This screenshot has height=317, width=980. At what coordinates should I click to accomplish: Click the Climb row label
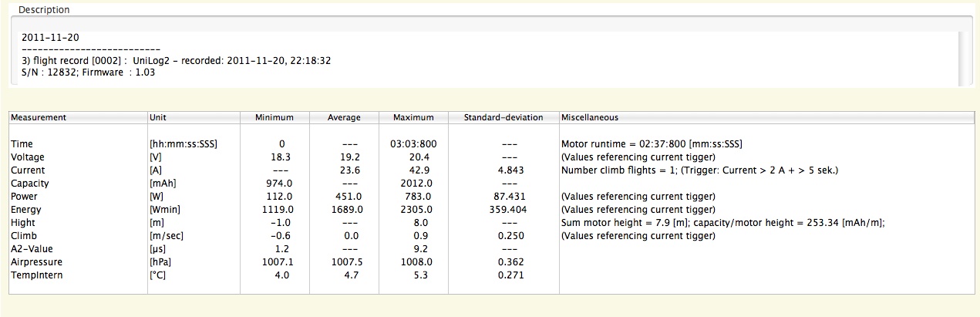[24, 236]
